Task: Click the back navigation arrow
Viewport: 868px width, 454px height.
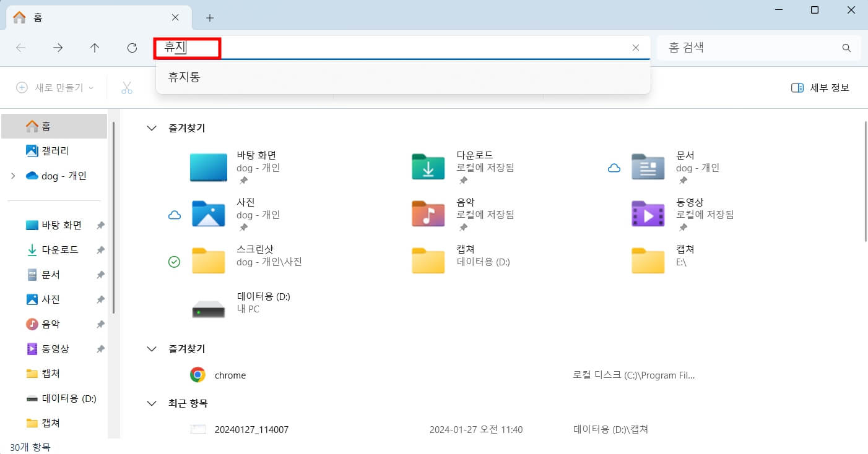Action: coord(20,48)
